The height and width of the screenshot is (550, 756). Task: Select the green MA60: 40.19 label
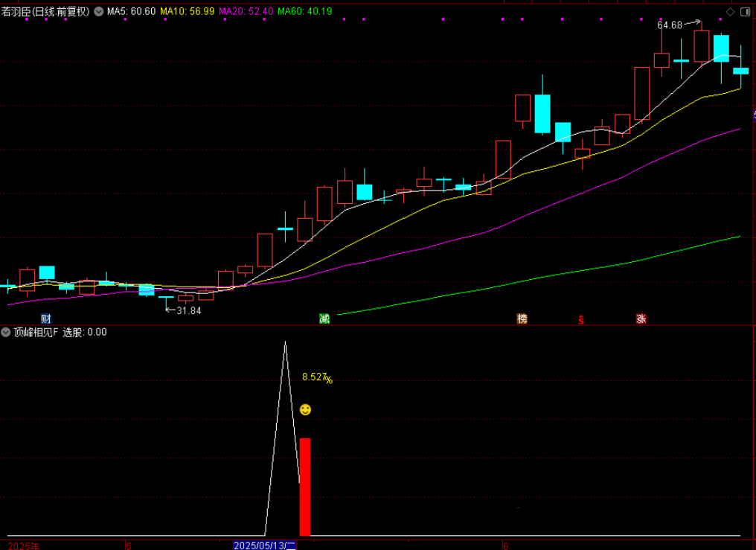coord(306,12)
